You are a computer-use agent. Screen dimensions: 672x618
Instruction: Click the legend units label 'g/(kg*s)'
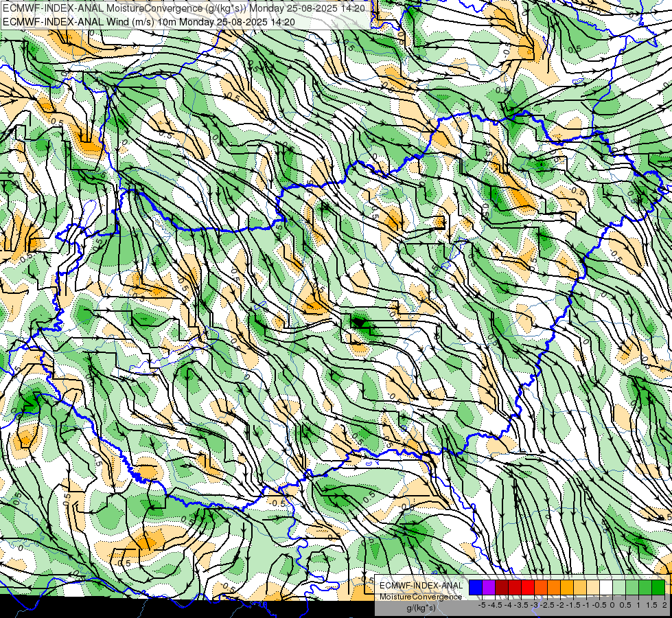(421, 608)
